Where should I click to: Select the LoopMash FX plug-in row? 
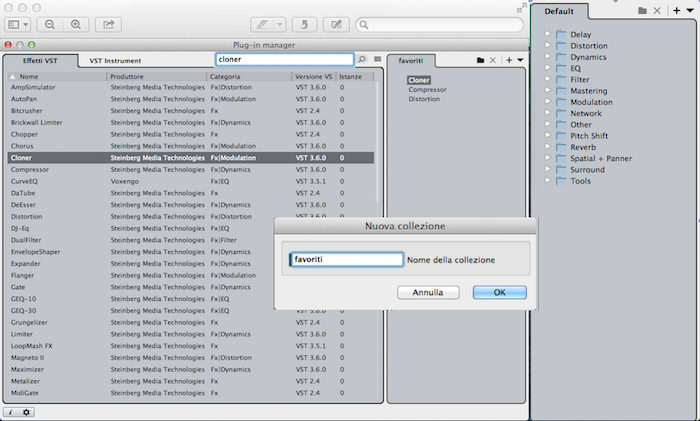pos(191,346)
